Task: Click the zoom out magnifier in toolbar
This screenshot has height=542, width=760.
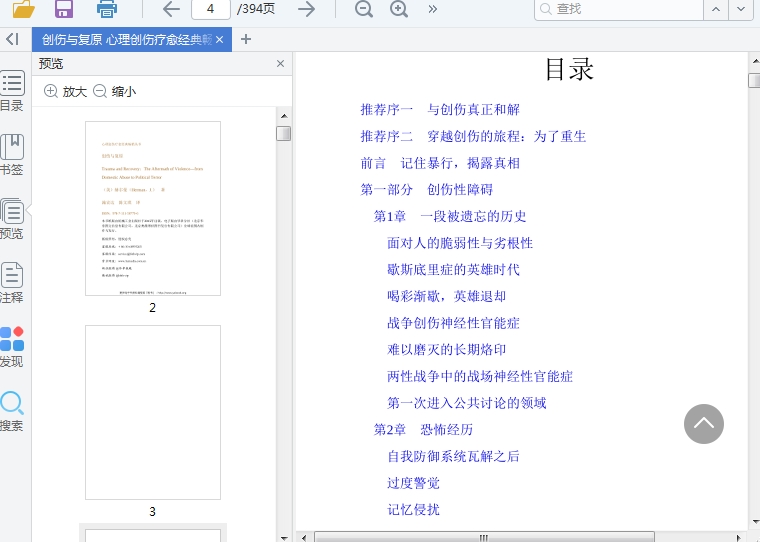Action: pyautogui.click(x=364, y=9)
